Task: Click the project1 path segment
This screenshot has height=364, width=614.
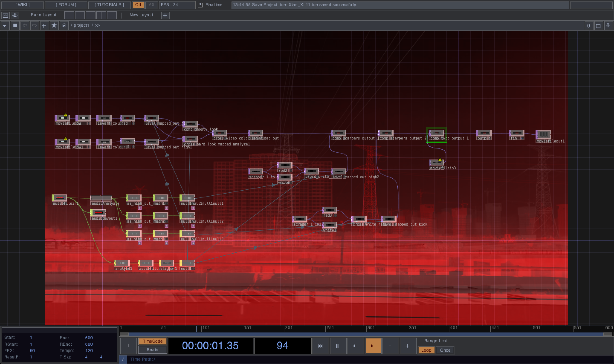Action: (x=81, y=25)
